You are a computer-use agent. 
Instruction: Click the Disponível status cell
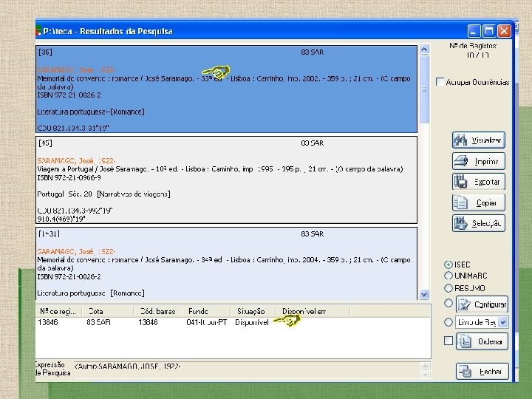(252, 322)
